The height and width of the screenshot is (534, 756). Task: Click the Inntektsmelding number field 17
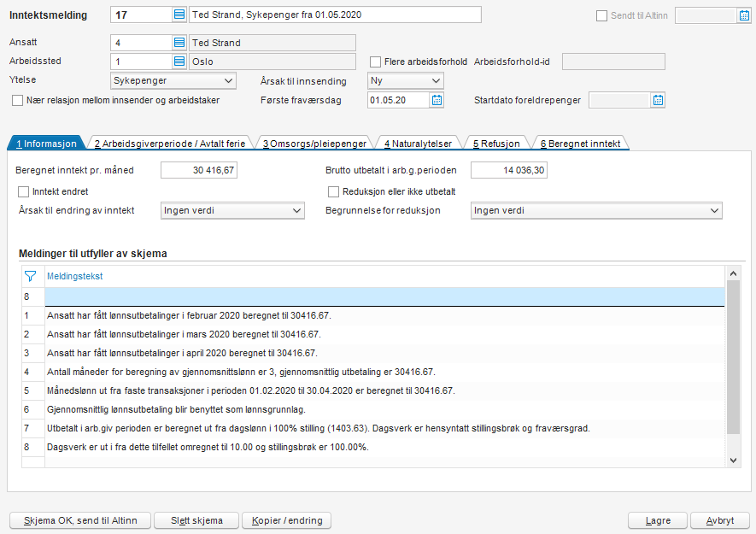pos(141,15)
